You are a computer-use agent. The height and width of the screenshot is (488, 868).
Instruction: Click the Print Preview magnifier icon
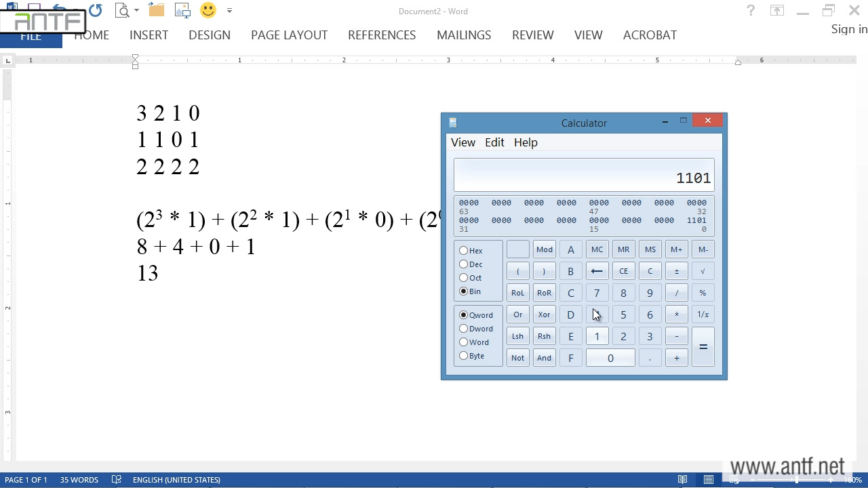[x=122, y=10]
